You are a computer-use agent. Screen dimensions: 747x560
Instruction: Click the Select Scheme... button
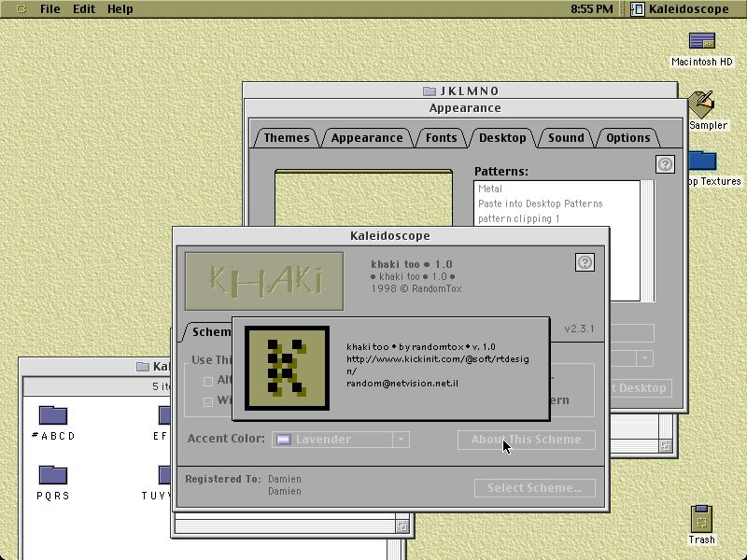534,488
